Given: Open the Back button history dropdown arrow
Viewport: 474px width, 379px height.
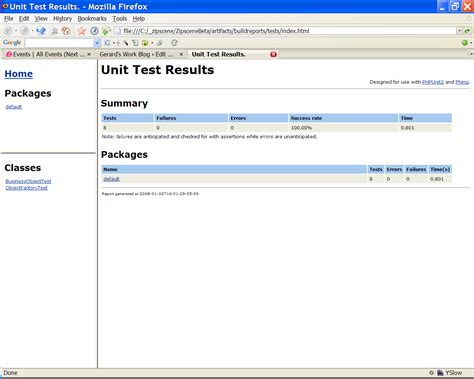Looking at the screenshot, I should [x=16, y=31].
